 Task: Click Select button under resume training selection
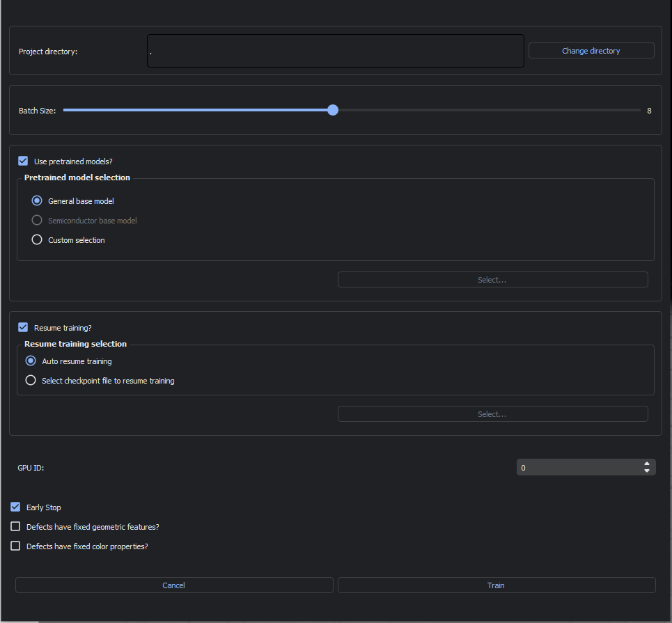coord(492,414)
